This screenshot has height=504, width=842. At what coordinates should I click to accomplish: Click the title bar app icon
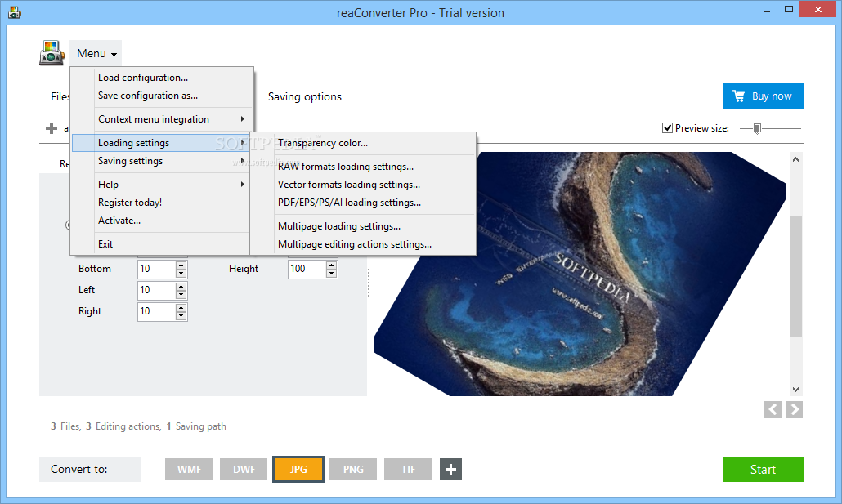tap(15, 12)
